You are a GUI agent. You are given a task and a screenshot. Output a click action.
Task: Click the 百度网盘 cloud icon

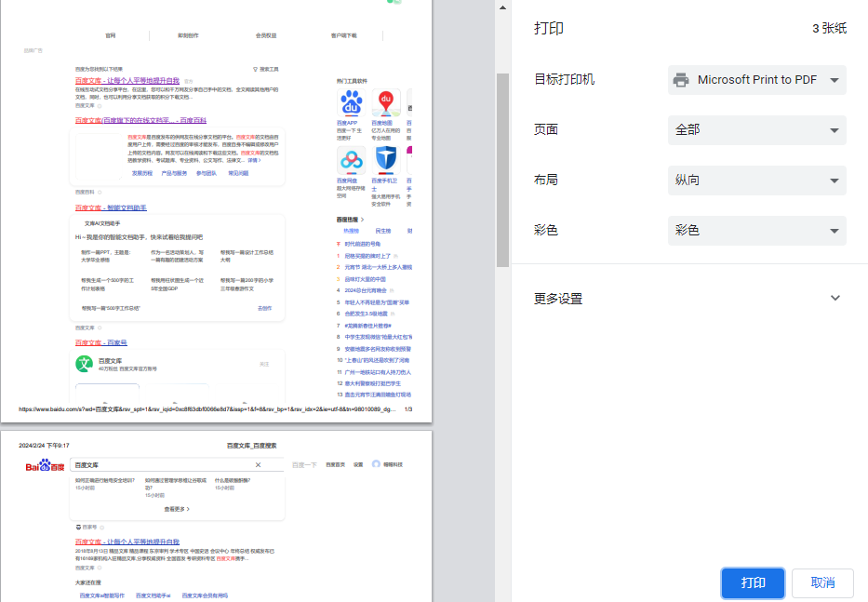tap(351, 160)
